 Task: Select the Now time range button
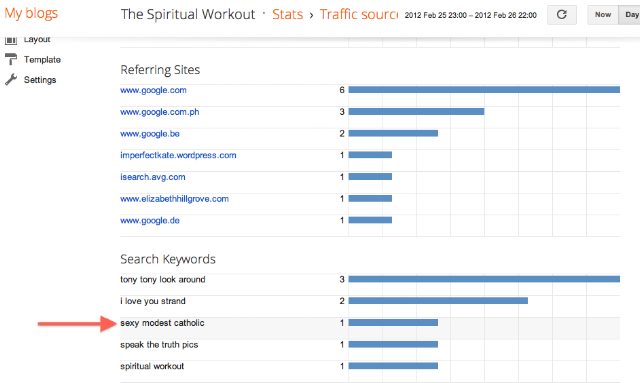[603, 15]
